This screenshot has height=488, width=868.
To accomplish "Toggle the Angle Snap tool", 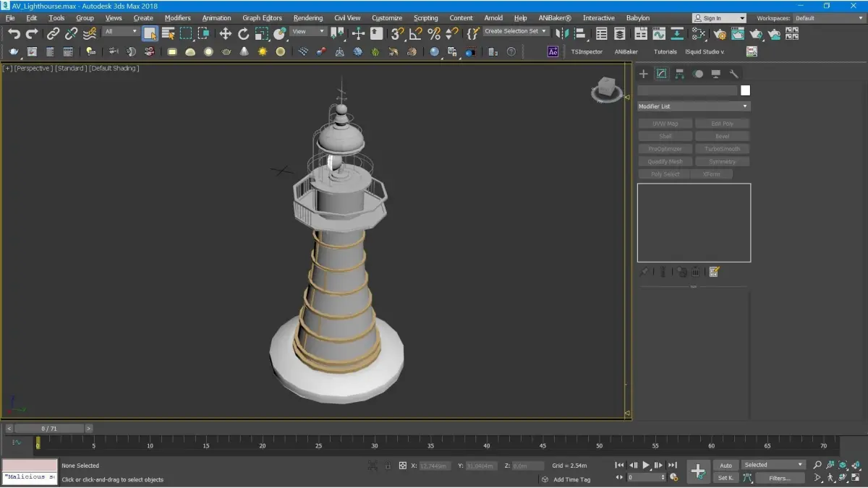I will 415,33.
